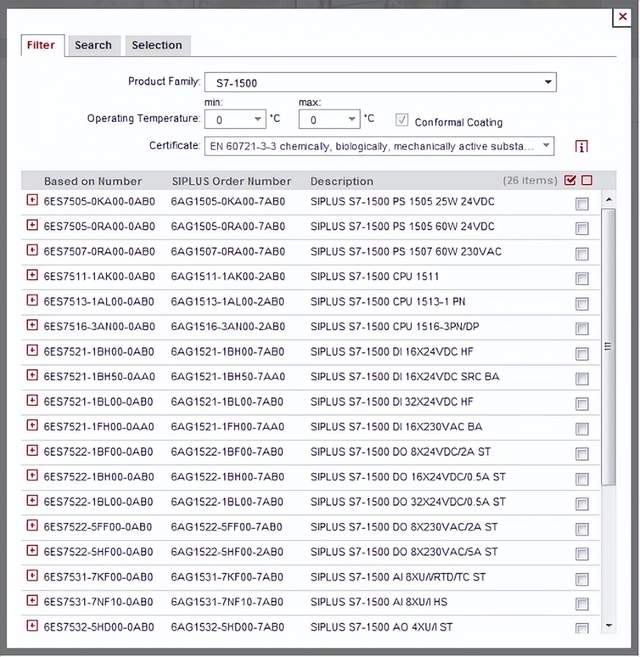Open the Product Family dropdown
This screenshot has width=640, height=657.
pos(380,82)
